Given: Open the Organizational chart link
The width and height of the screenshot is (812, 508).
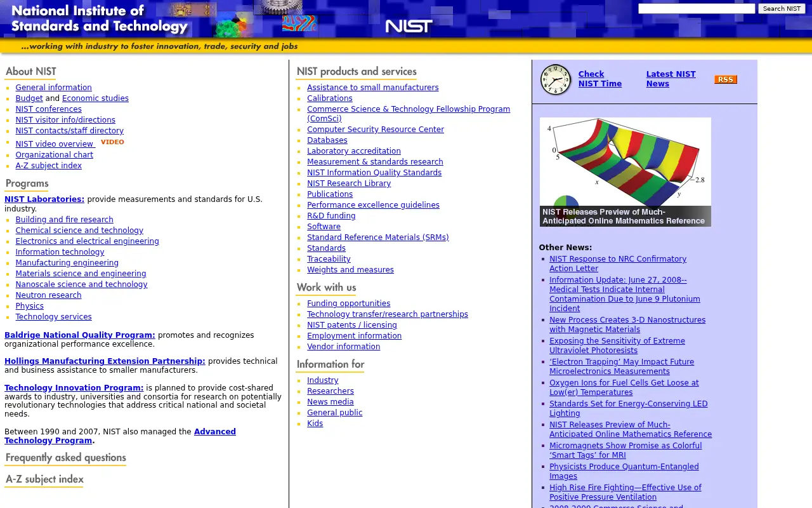Looking at the screenshot, I should pyautogui.click(x=54, y=155).
